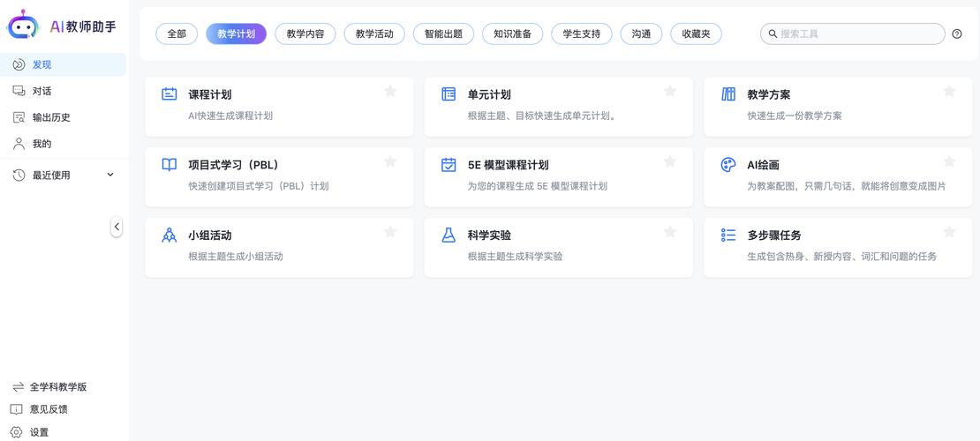Click the 发现 compass icon in sidebar
Image resolution: width=980 pixels, height=441 pixels.
[19, 65]
